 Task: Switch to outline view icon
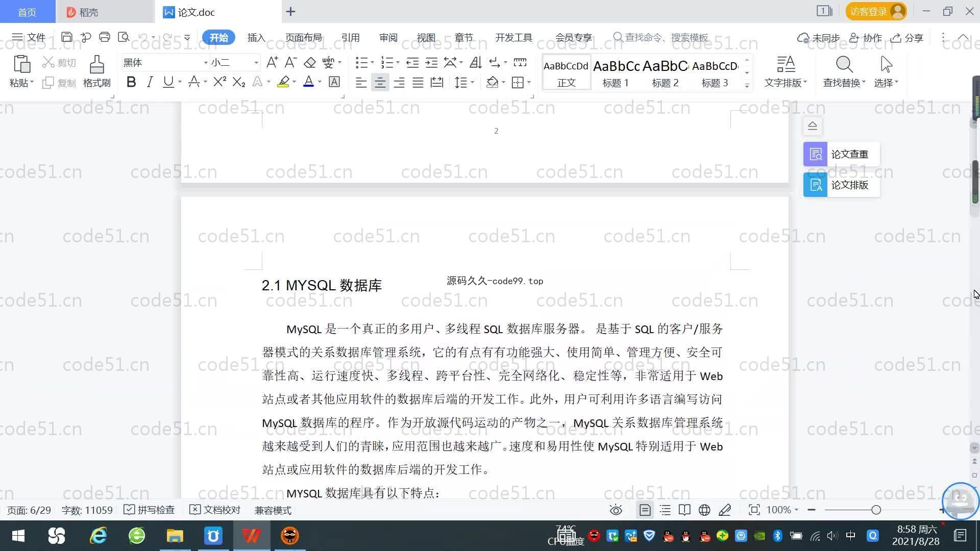coord(665,510)
